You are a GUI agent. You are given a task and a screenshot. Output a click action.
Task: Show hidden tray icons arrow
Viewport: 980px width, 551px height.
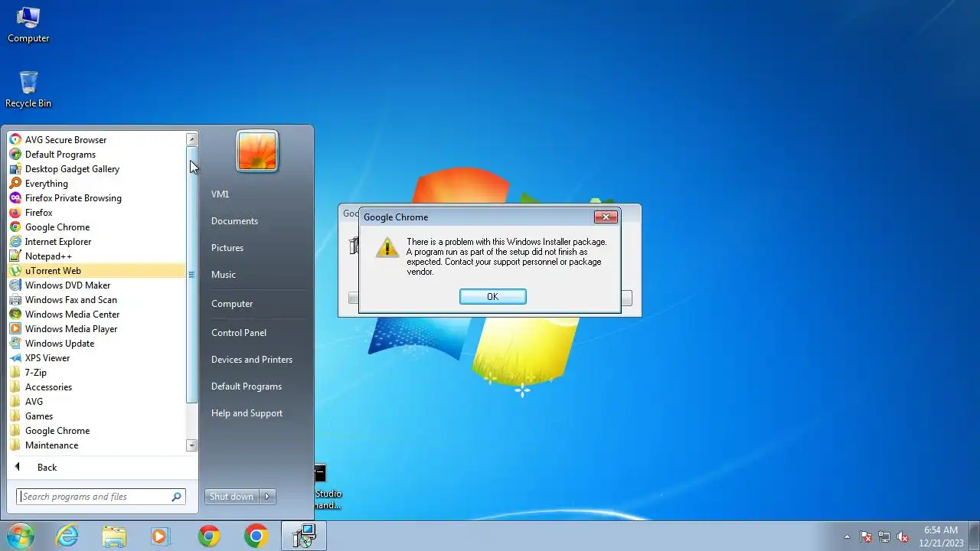(x=847, y=536)
